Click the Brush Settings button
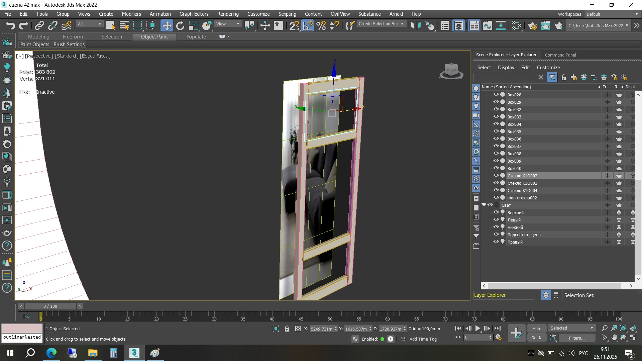 click(69, 45)
